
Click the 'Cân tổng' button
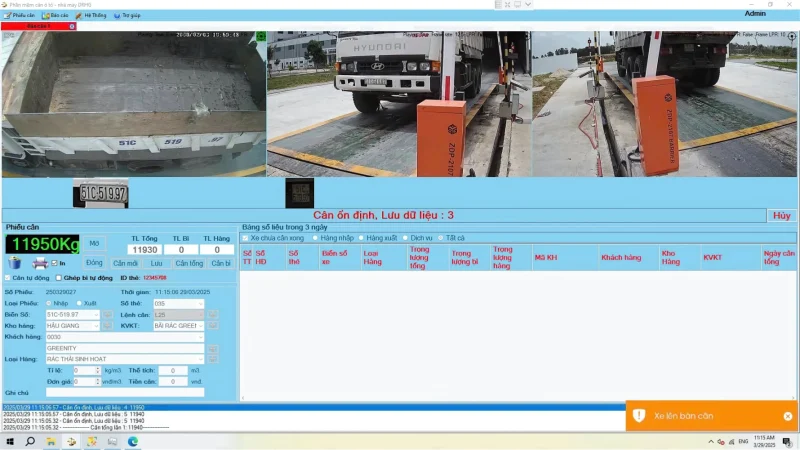pyautogui.click(x=189, y=263)
